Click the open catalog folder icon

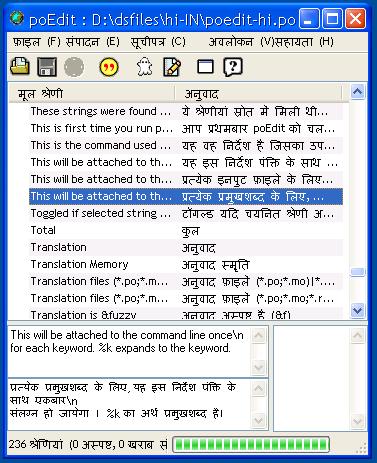point(20,66)
